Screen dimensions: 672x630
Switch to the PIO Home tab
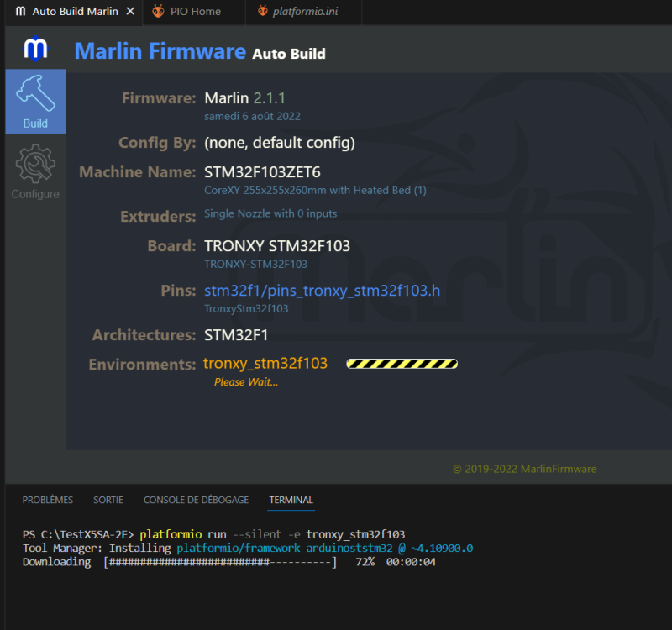coord(194,12)
